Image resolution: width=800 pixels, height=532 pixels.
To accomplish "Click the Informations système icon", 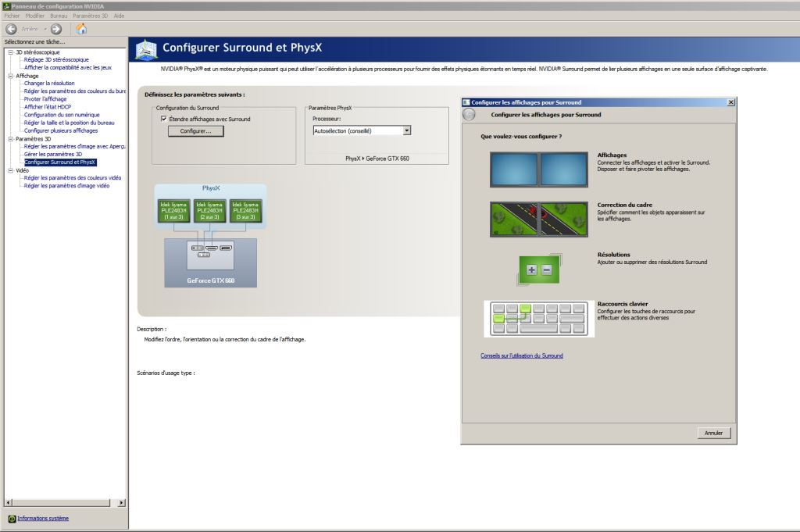I will 12,519.
